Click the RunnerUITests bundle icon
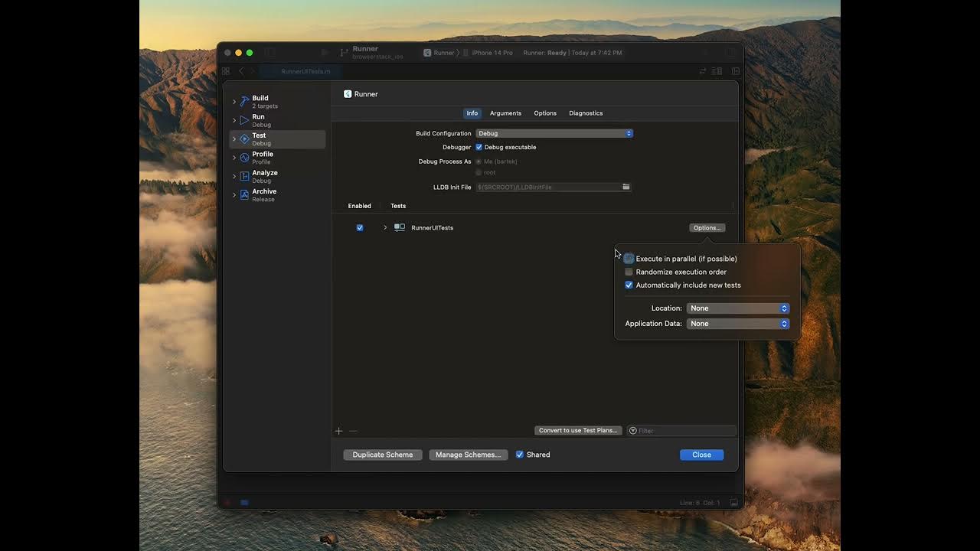 (400, 227)
